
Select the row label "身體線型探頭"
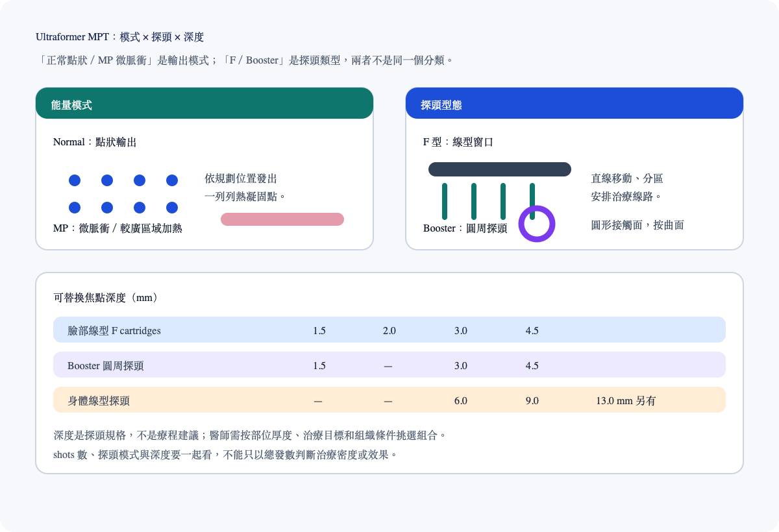click(x=99, y=401)
